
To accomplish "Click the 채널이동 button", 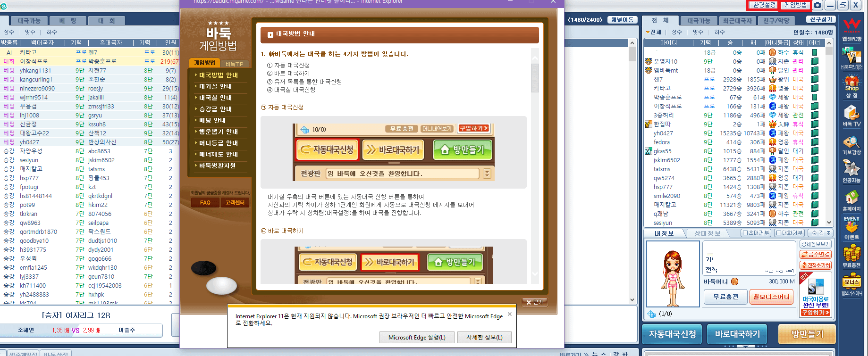I will click(622, 20).
